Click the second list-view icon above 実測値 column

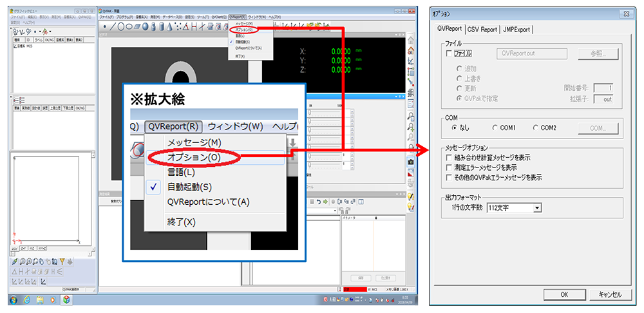pos(22,100)
